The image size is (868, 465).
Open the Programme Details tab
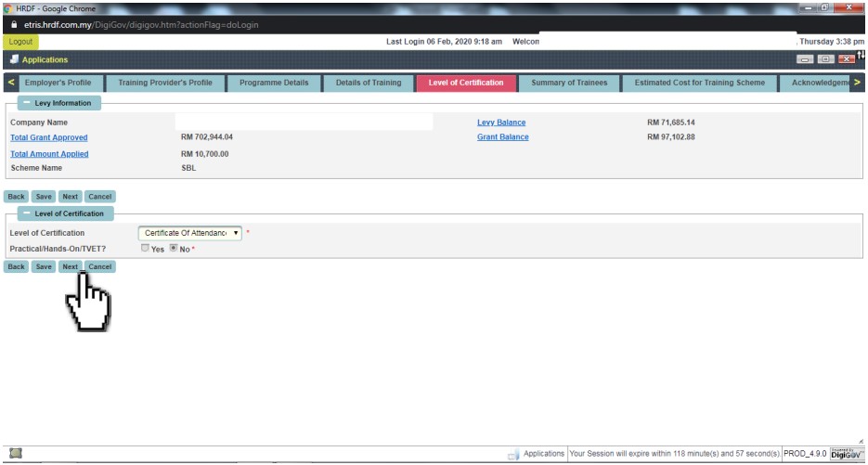(x=274, y=83)
